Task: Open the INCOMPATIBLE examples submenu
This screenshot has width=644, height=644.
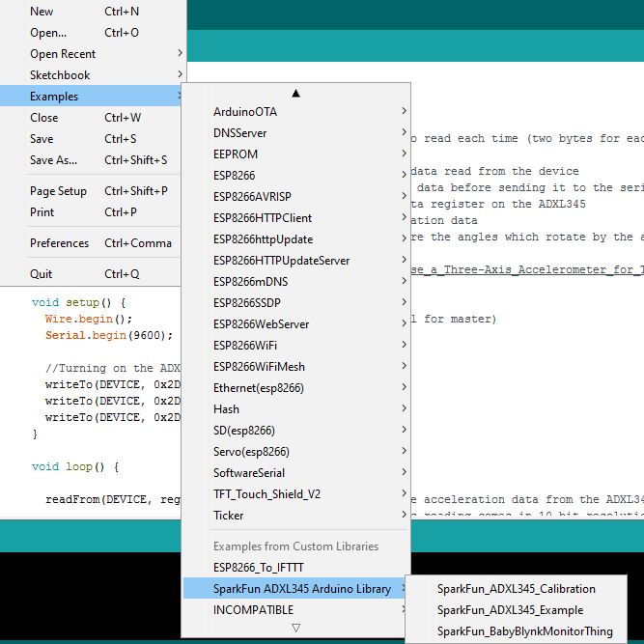Action: [x=294, y=610]
